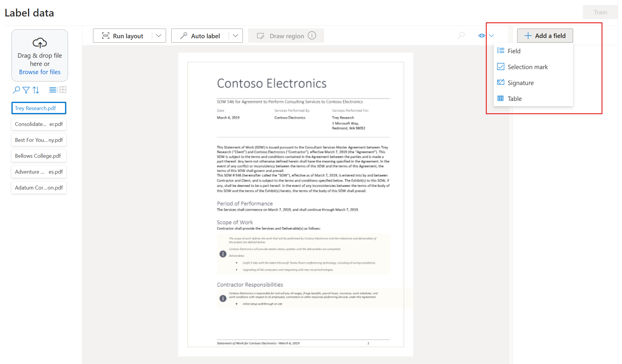The height and width of the screenshot is (364, 622).
Task: Select Bellows College.pdf thumbnail
Action: 38,156
